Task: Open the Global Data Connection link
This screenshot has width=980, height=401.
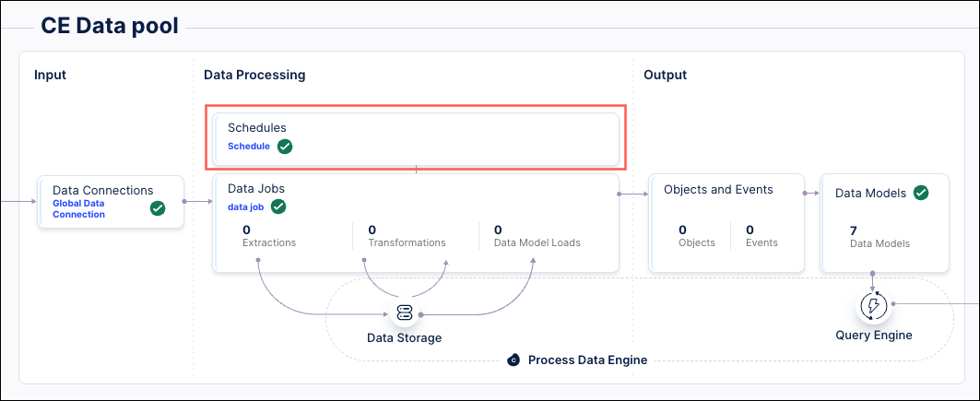Action: click(x=78, y=208)
